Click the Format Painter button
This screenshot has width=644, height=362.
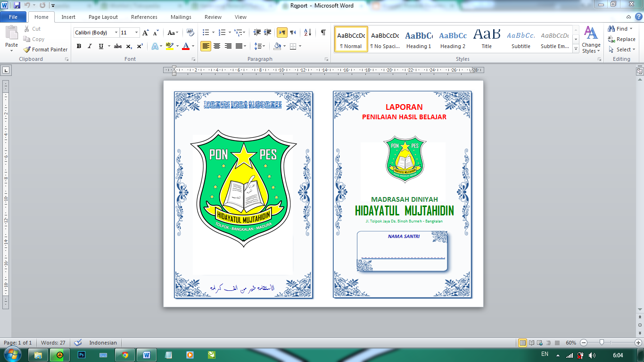click(45, 49)
